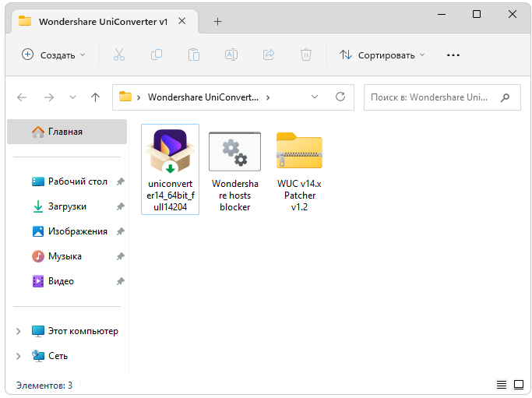Click the magnifier search icon

(505, 97)
